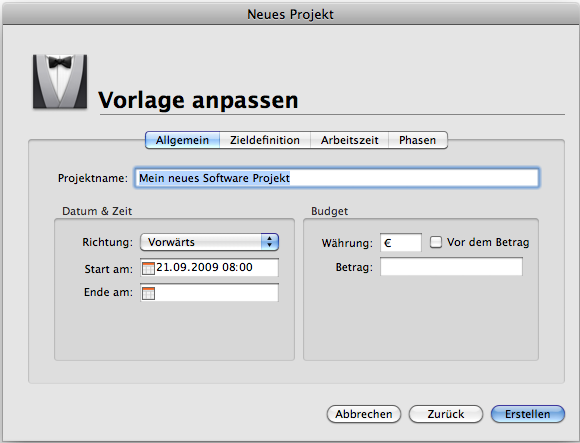Viewport: 580px width, 443px height.
Task: Open the Richtung dropdown showing Vorwärts
Action: 209,242
